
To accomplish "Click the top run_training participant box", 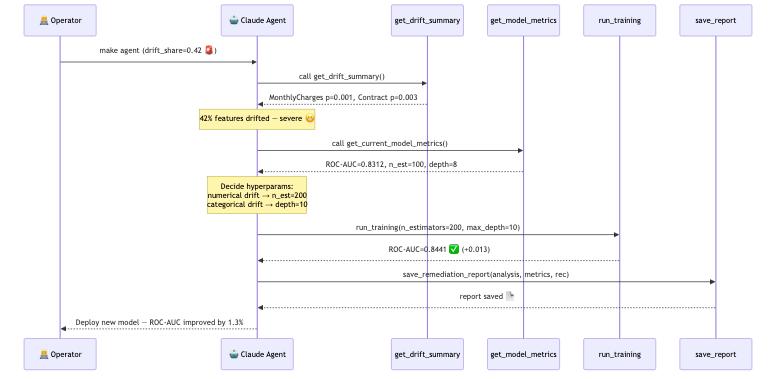I will click(x=620, y=20).
